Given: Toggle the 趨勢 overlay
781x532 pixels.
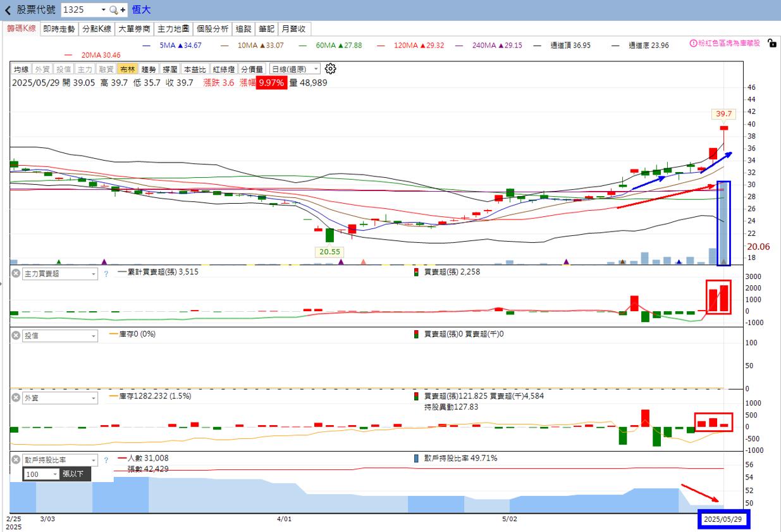Looking at the screenshot, I should click(149, 69).
